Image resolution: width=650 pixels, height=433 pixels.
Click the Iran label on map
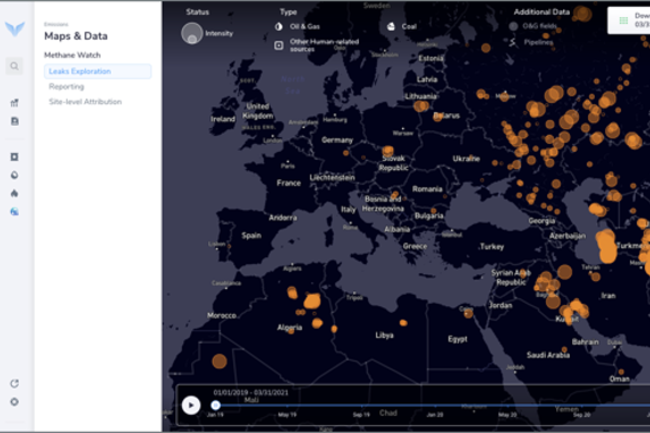click(x=608, y=295)
